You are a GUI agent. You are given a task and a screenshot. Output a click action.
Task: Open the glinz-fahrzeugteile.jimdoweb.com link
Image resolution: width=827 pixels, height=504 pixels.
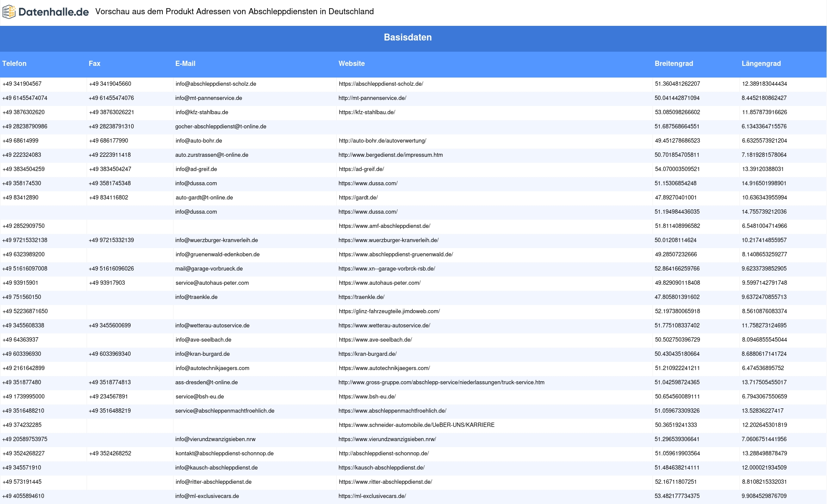389,311
